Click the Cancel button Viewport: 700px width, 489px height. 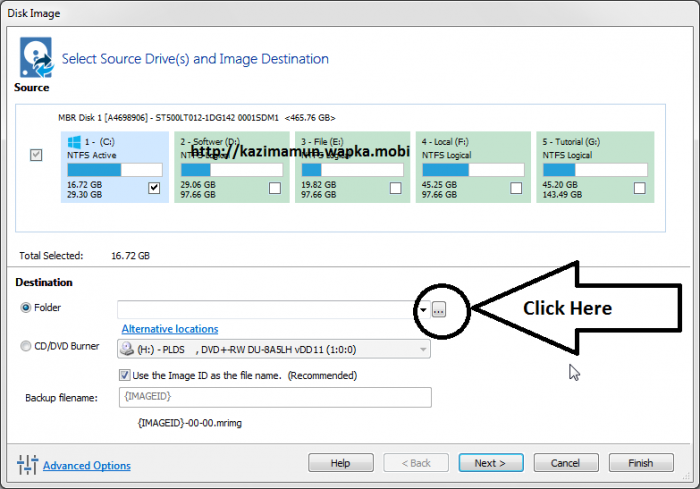tap(566, 463)
